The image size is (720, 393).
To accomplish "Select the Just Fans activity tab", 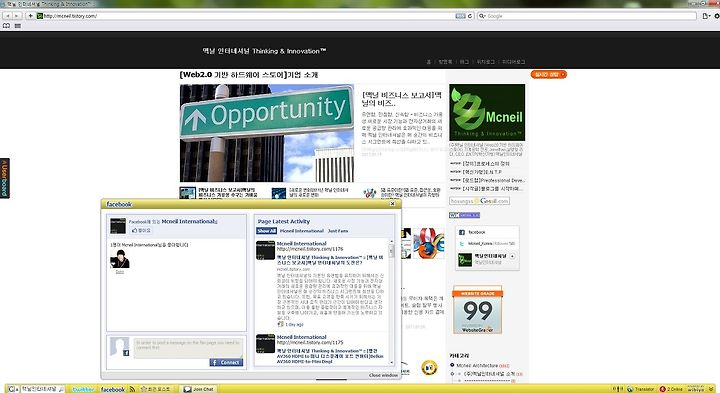I will click(338, 231).
